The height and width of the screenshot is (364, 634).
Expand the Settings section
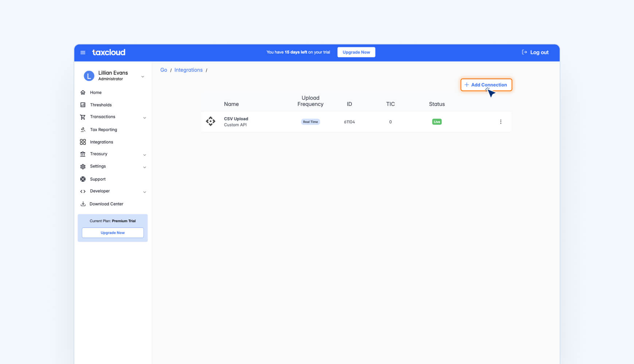pyautogui.click(x=145, y=167)
